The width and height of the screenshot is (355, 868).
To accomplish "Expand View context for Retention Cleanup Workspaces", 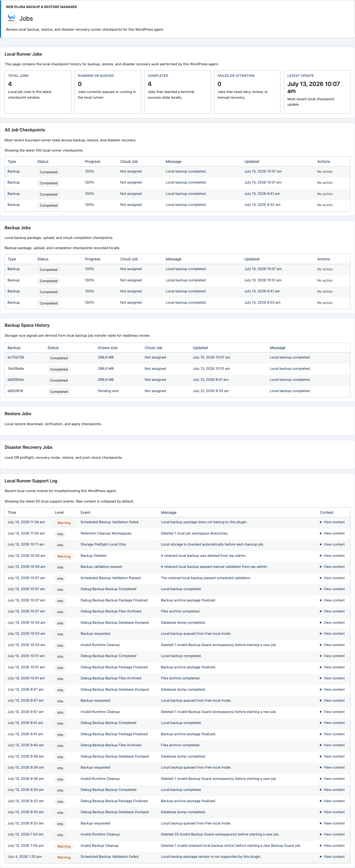I will pos(332,533).
